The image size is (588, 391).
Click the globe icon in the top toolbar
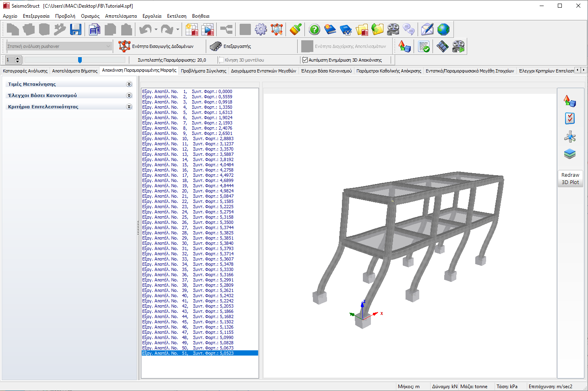pyautogui.click(x=443, y=29)
